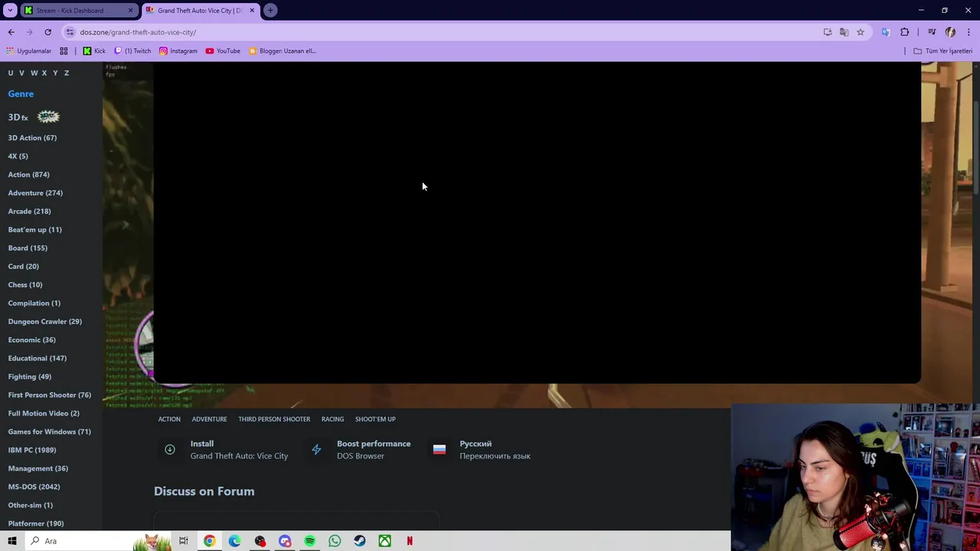
Task: Filter games by letter V
Action: [21, 73]
